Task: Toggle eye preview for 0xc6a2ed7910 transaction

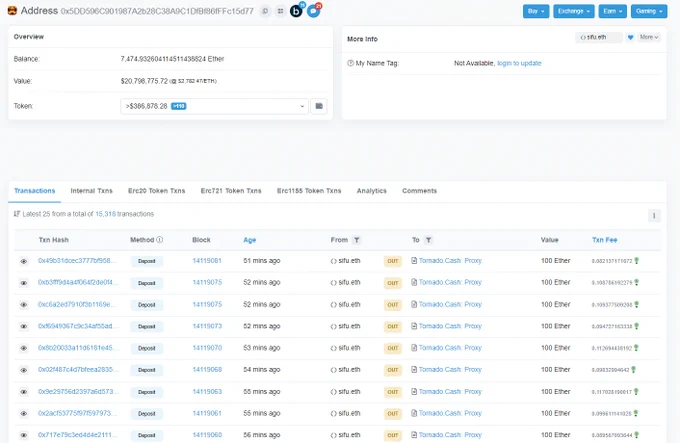Action: pyautogui.click(x=24, y=305)
